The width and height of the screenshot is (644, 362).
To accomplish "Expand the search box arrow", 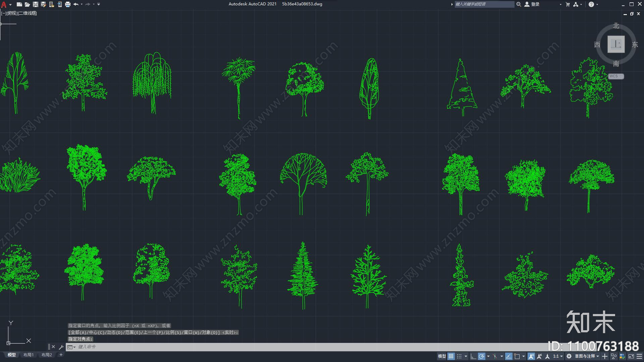I will click(x=452, y=4).
